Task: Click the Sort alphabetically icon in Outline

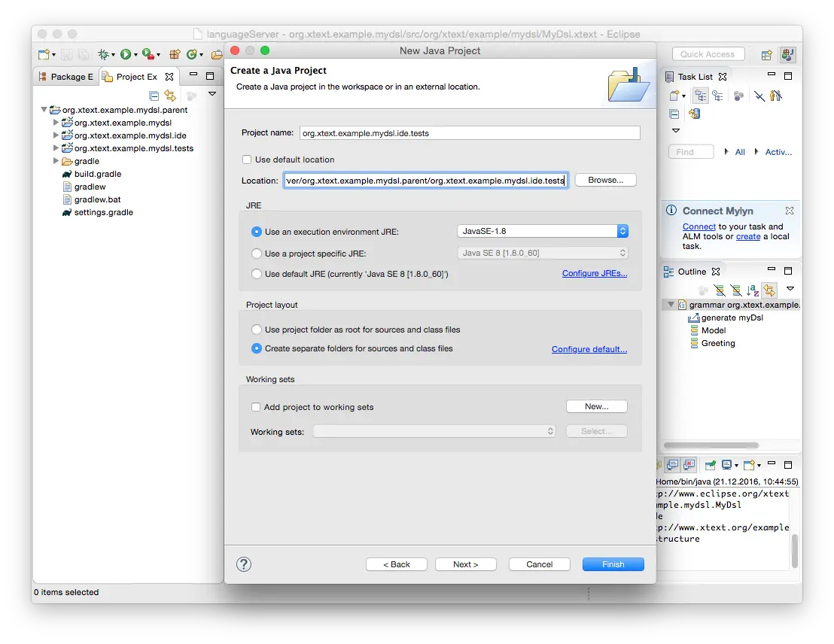Action: [x=753, y=290]
